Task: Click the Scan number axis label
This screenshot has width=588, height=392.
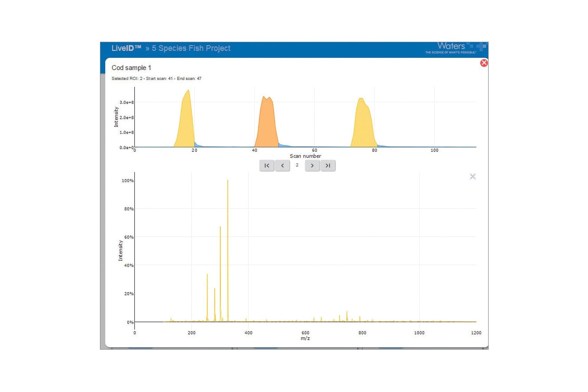Action: tap(305, 156)
